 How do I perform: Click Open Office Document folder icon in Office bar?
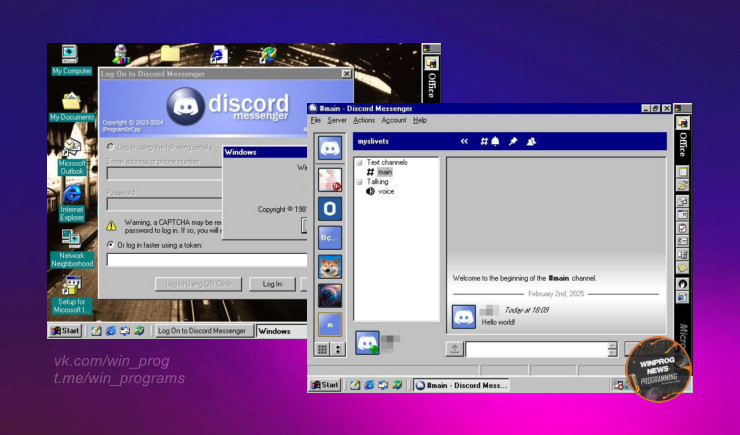tap(683, 185)
